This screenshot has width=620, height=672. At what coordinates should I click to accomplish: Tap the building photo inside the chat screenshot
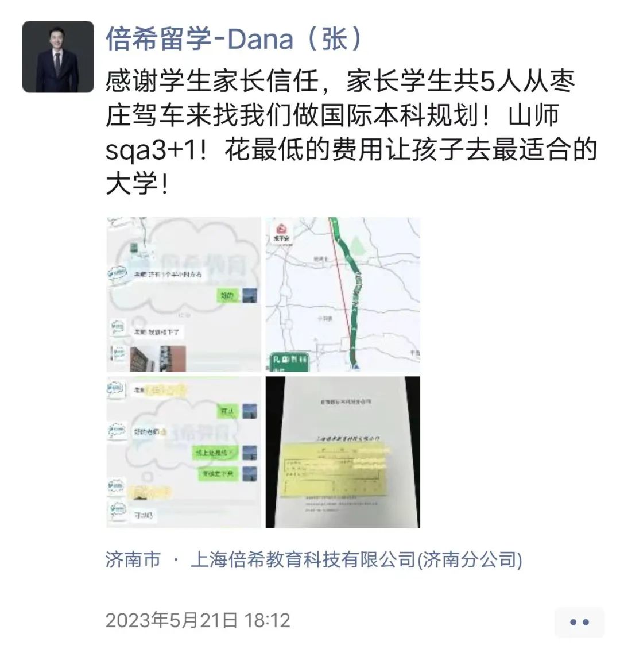[158, 359]
